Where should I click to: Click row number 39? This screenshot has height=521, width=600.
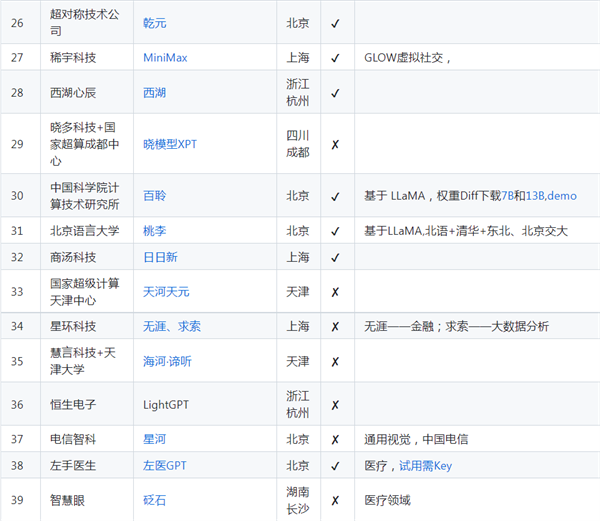tap(17, 500)
